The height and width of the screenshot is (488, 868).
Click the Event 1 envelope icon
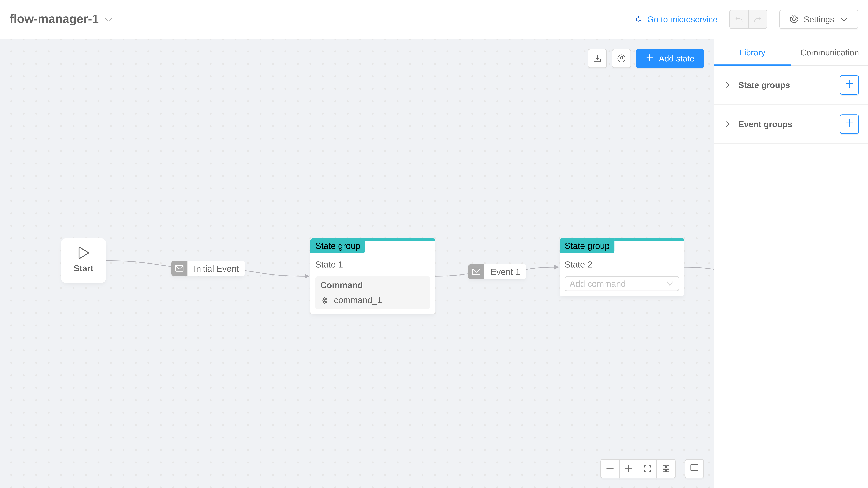tap(476, 271)
